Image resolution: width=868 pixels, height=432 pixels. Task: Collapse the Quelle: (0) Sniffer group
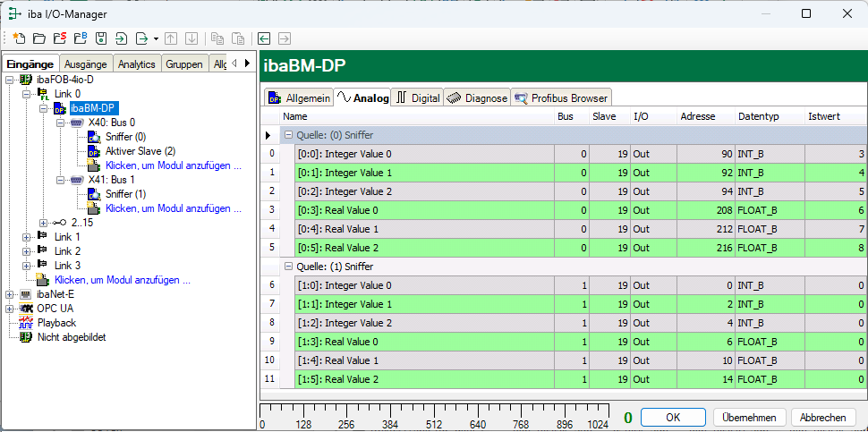click(288, 135)
